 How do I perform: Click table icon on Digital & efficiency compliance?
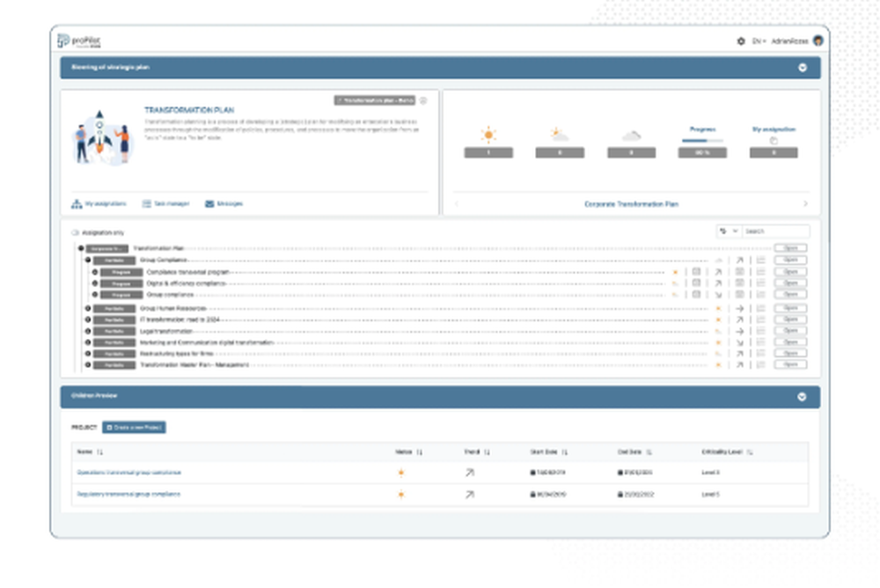coord(740,283)
